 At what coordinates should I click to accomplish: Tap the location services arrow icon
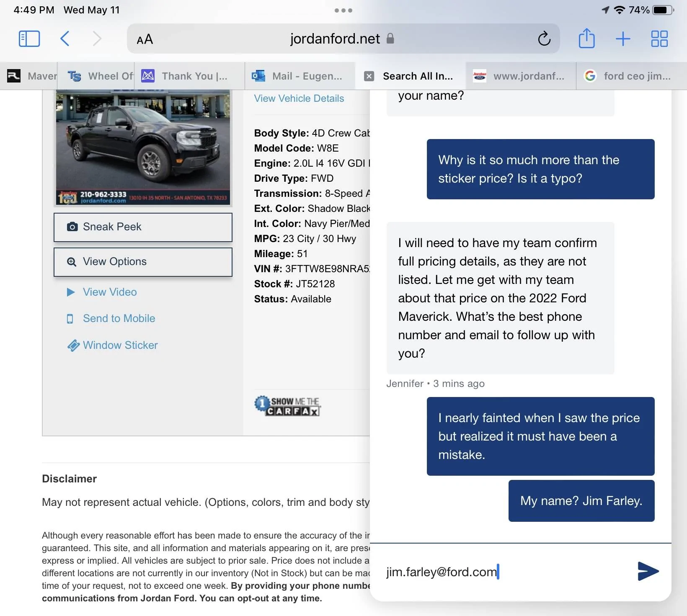[x=605, y=10]
